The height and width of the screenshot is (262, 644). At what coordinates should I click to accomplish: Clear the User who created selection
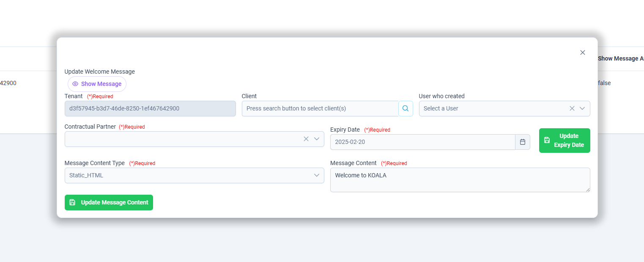572,108
